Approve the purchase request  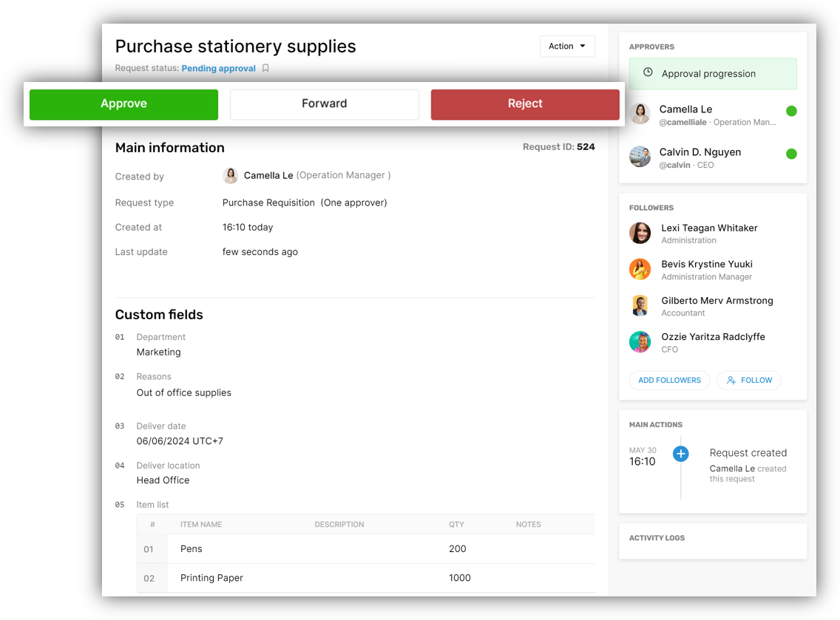123,104
